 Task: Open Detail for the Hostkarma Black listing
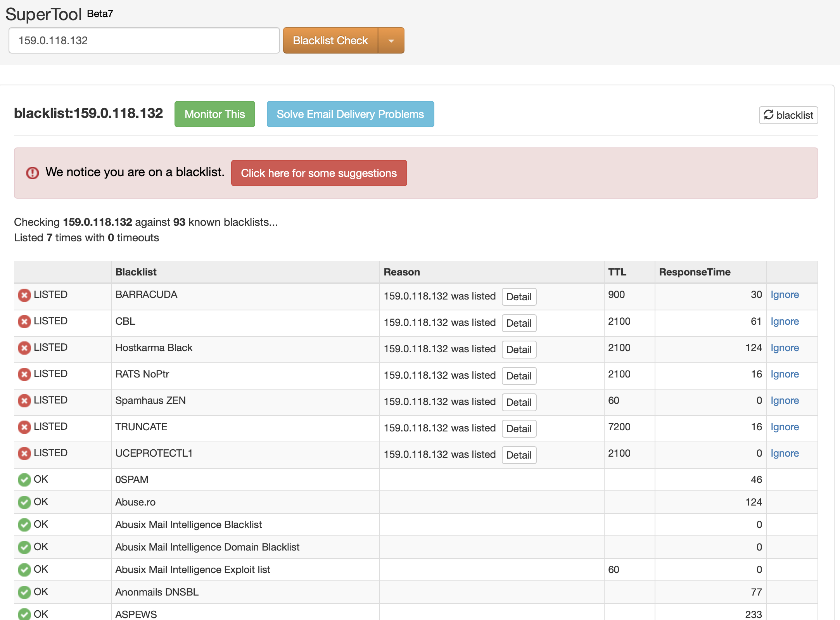[x=519, y=350]
